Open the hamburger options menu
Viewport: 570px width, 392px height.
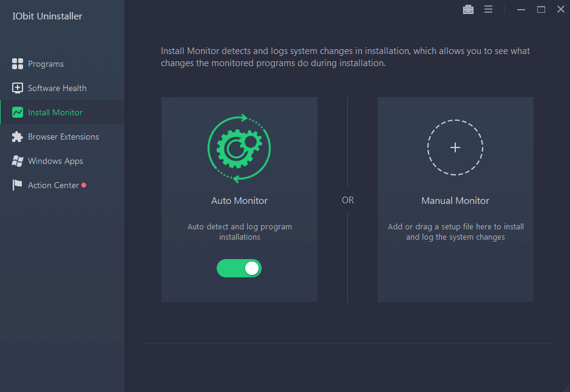click(488, 10)
